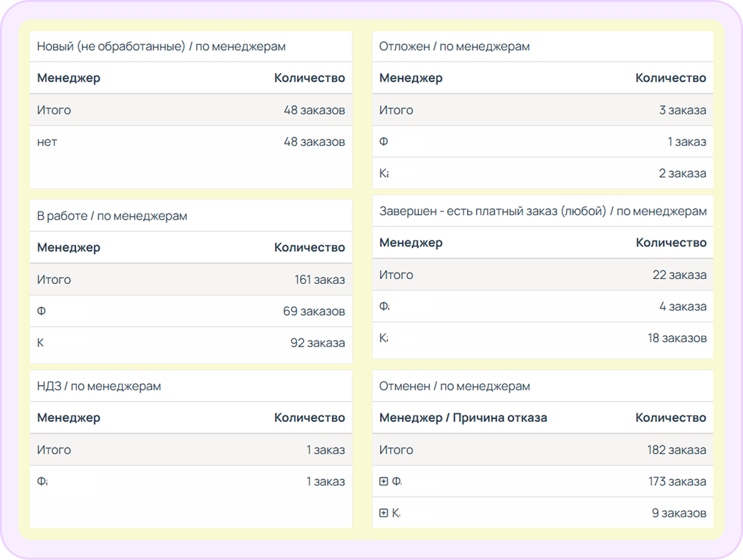Screen dimensions: 743x560
Task: Open the 'Завершен - есть платный заказ' report title
Action: (542, 210)
